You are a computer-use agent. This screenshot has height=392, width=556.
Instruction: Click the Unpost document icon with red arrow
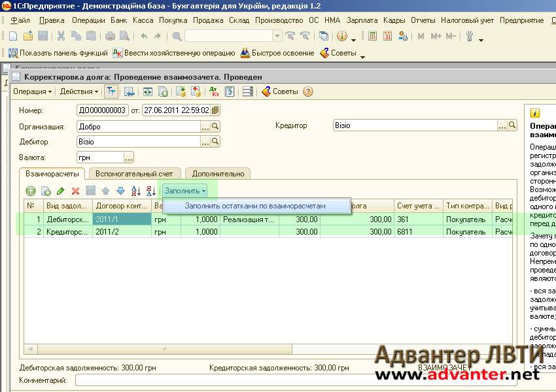coord(196,91)
